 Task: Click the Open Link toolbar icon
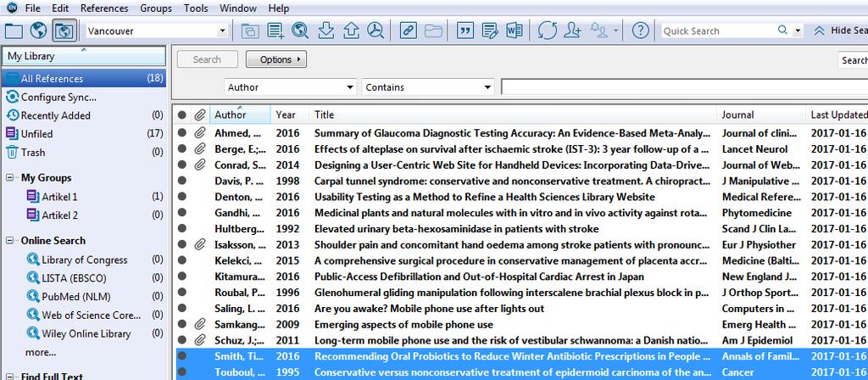(x=409, y=31)
